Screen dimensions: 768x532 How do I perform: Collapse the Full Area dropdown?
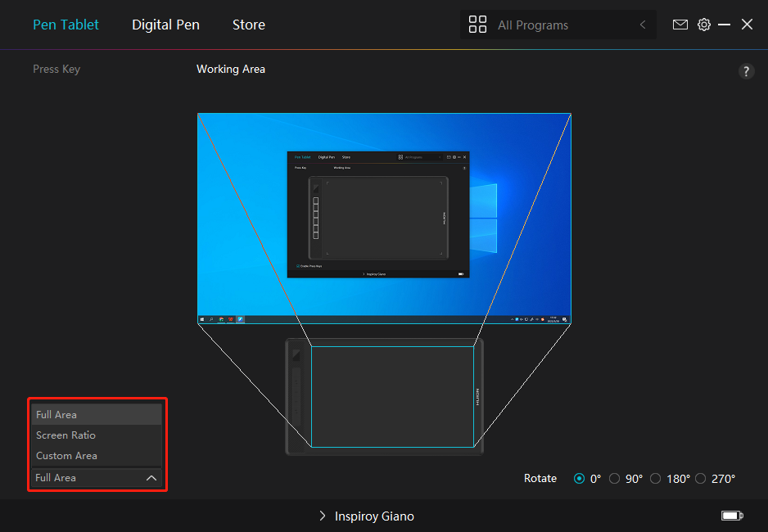click(x=151, y=478)
